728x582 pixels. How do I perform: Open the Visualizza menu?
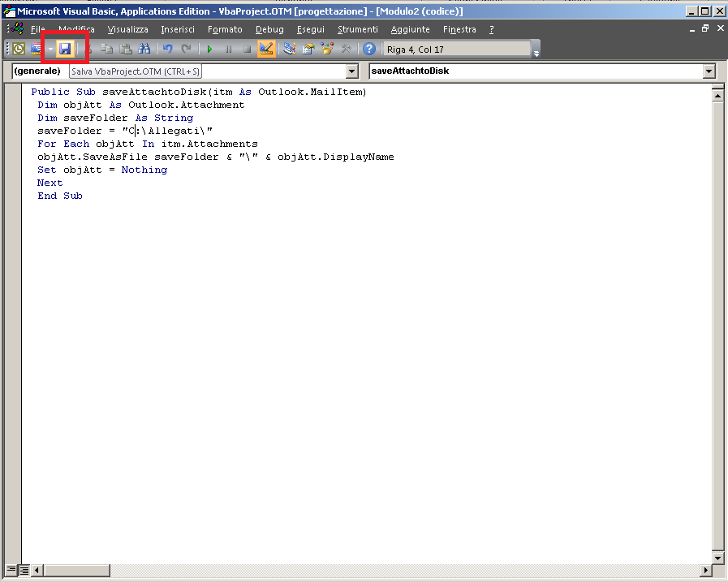(127, 30)
